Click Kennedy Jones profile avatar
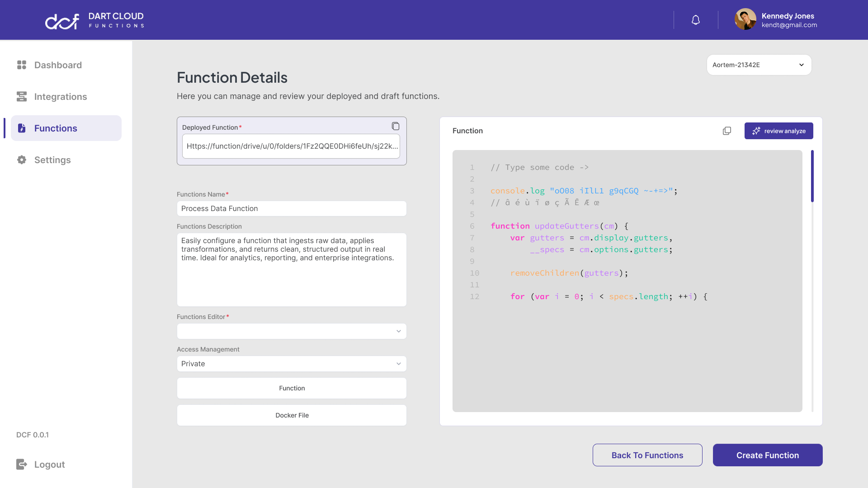The width and height of the screenshot is (868, 488). click(x=745, y=19)
